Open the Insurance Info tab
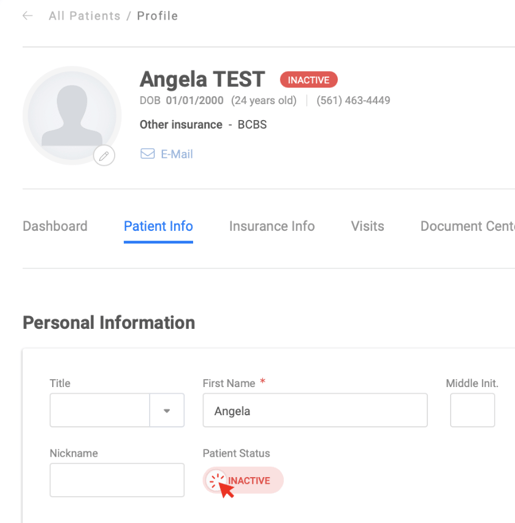 tap(272, 226)
